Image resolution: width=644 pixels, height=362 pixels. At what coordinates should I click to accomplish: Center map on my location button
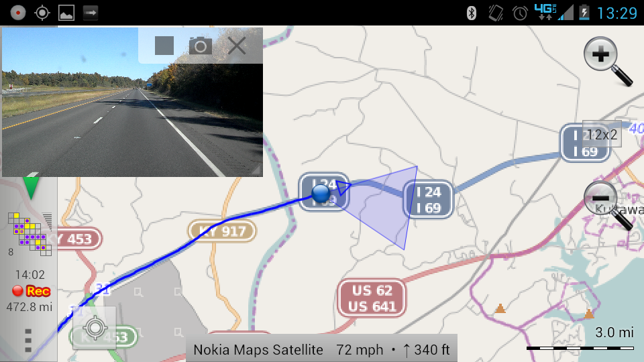click(95, 328)
